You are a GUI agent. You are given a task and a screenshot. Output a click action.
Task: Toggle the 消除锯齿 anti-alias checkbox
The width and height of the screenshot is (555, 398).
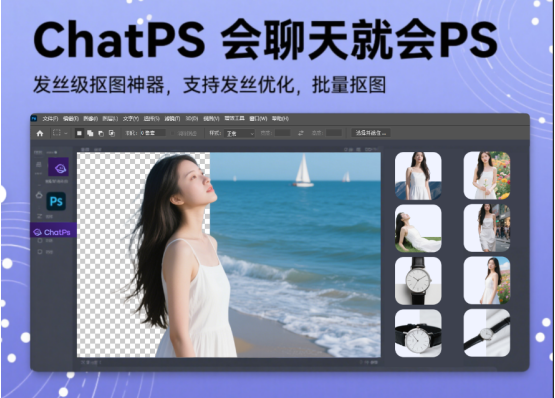[173, 133]
